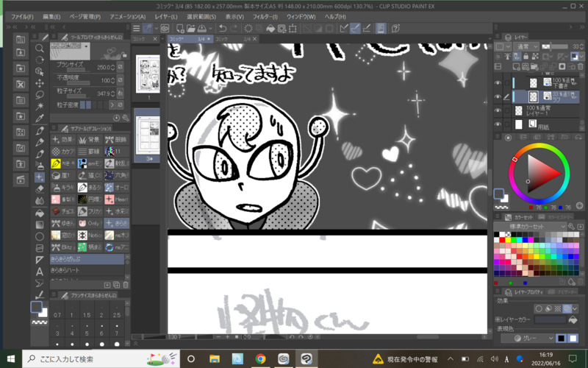Open the canvas tab list dropdown arrow
Screen dimensions: 588x368
point(490,39)
